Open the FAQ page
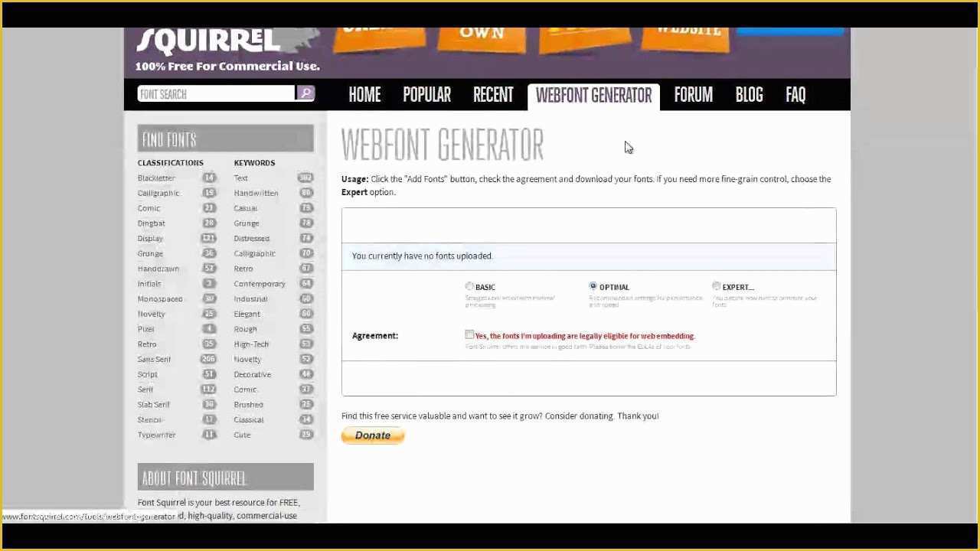The width and height of the screenshot is (980, 551). coord(795,95)
